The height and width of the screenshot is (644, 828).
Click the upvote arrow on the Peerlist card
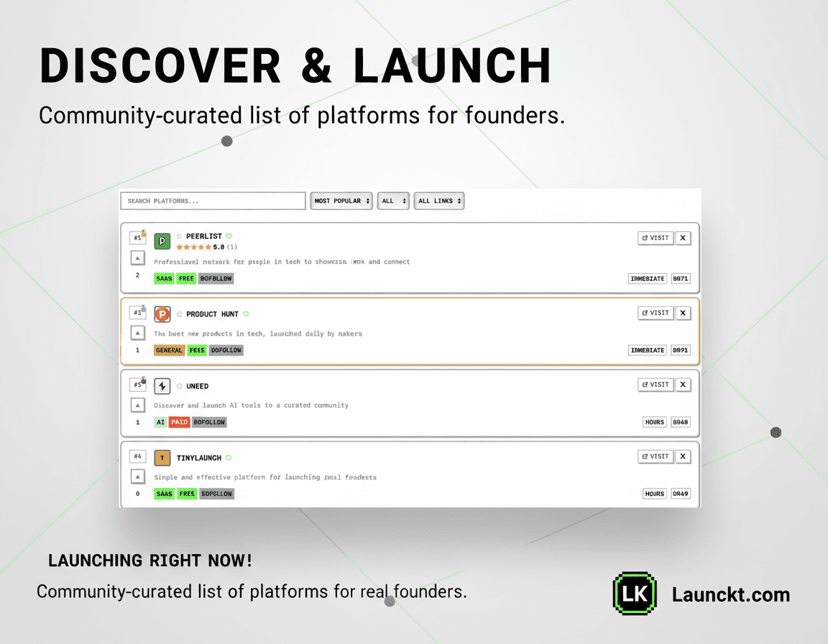[137, 257]
